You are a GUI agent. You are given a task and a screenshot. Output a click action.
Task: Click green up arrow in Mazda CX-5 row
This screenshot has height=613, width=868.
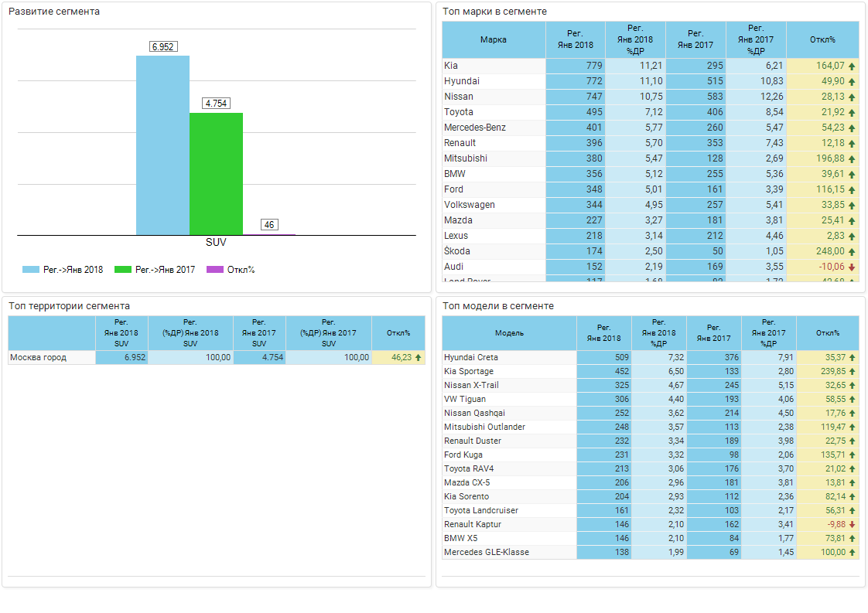pyautogui.click(x=852, y=483)
